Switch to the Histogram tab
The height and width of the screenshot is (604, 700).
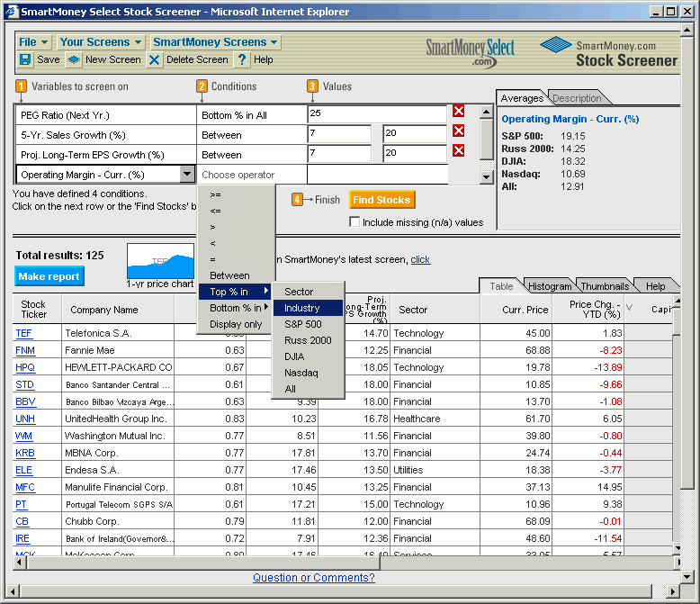547,286
